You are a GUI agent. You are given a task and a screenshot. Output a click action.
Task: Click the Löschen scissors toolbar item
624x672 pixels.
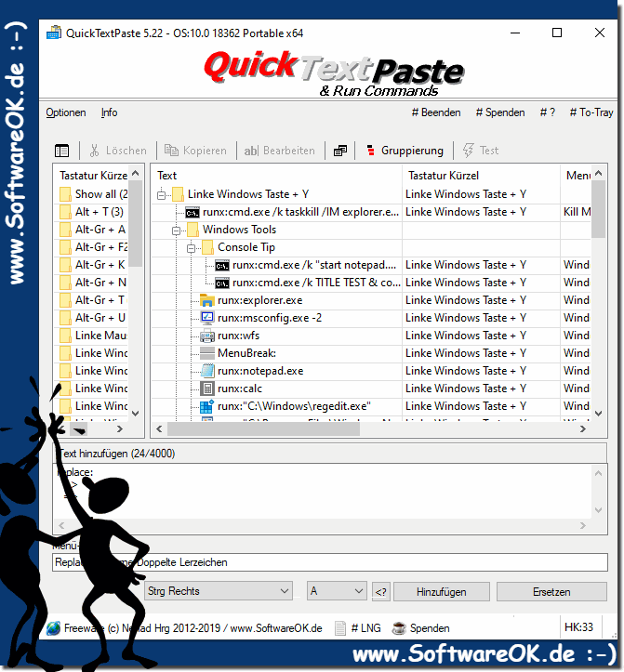point(118,151)
